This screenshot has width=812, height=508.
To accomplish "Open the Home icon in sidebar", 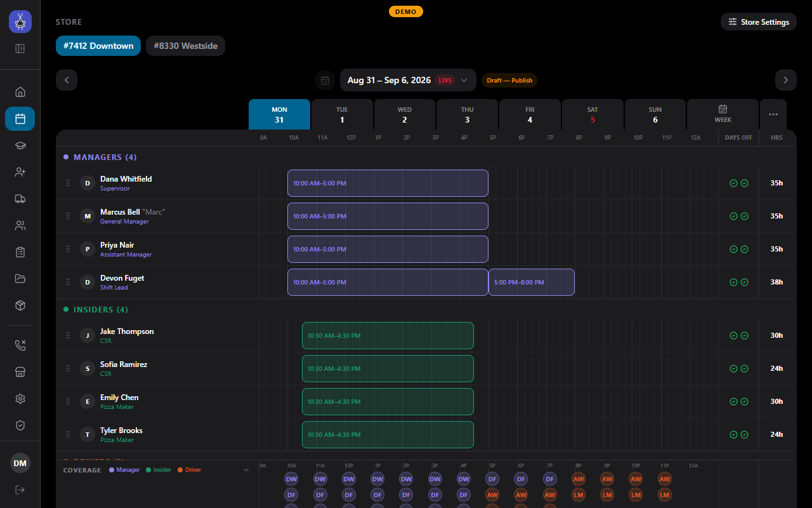I will pos(20,92).
